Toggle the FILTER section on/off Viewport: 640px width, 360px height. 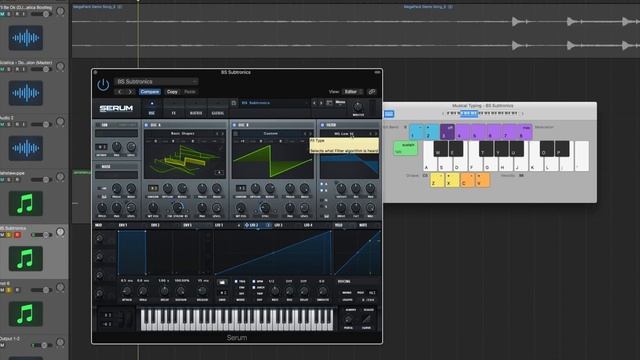(322, 125)
